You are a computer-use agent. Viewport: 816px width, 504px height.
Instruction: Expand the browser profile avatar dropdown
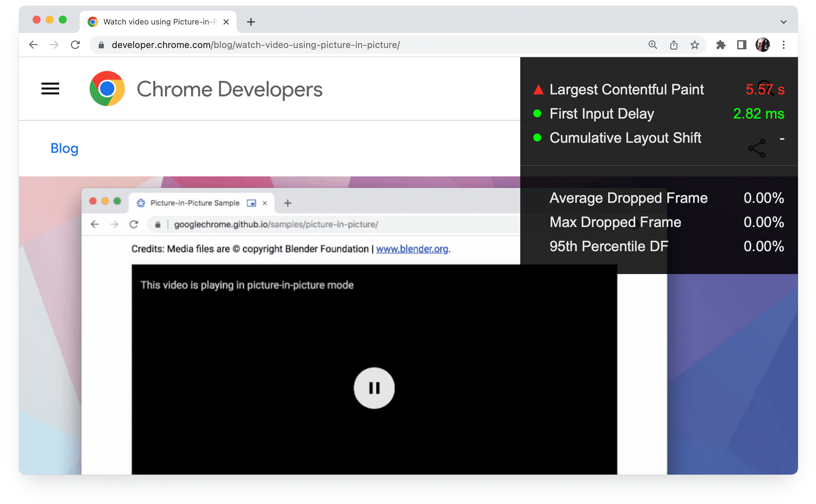pos(763,44)
